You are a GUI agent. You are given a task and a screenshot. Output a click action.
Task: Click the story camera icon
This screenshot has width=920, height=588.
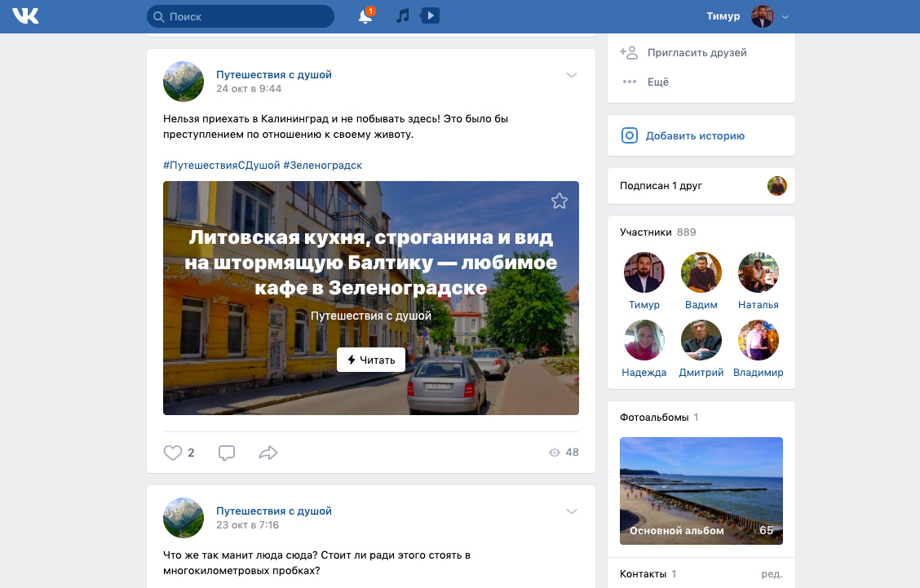(630, 135)
